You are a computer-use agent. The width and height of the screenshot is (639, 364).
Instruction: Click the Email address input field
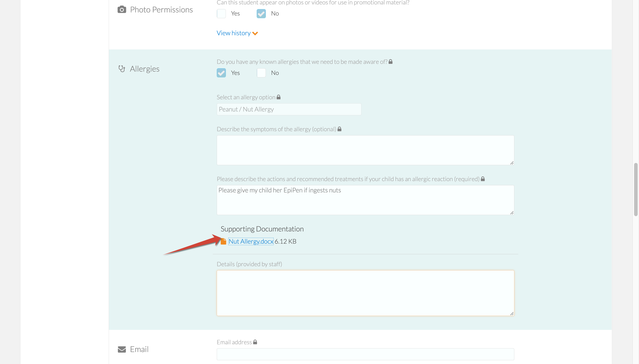[x=365, y=354]
